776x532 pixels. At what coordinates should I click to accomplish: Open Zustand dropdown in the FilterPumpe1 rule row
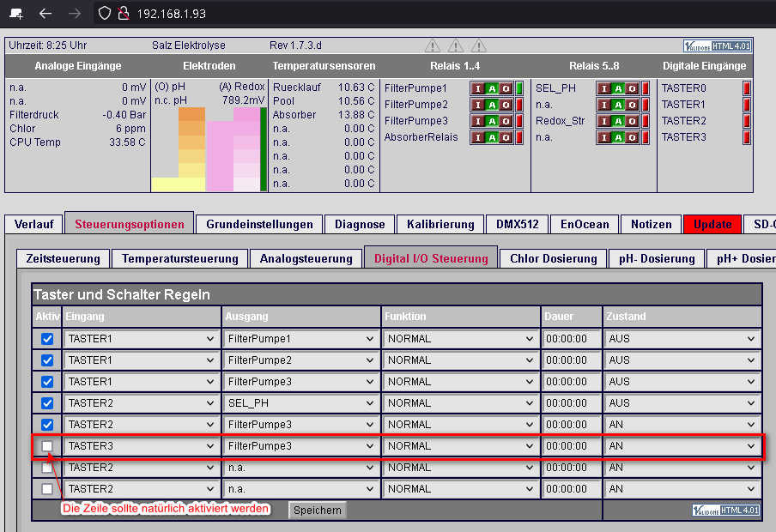coord(682,339)
